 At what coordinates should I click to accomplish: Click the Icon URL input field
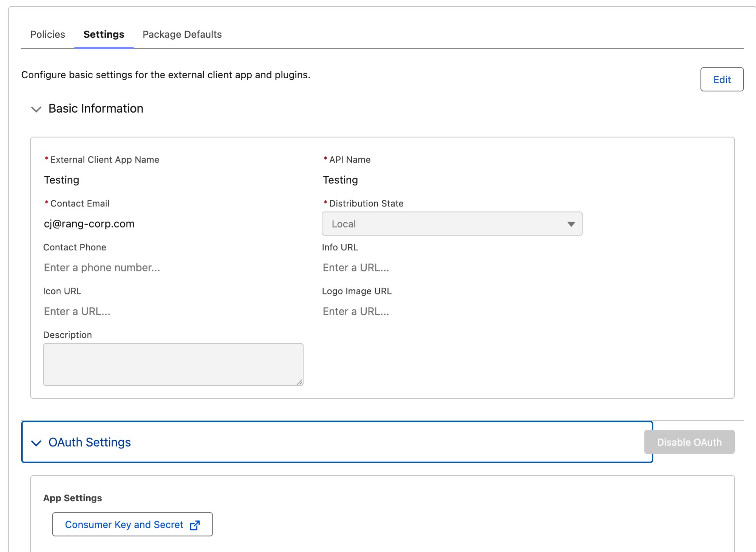(x=173, y=312)
